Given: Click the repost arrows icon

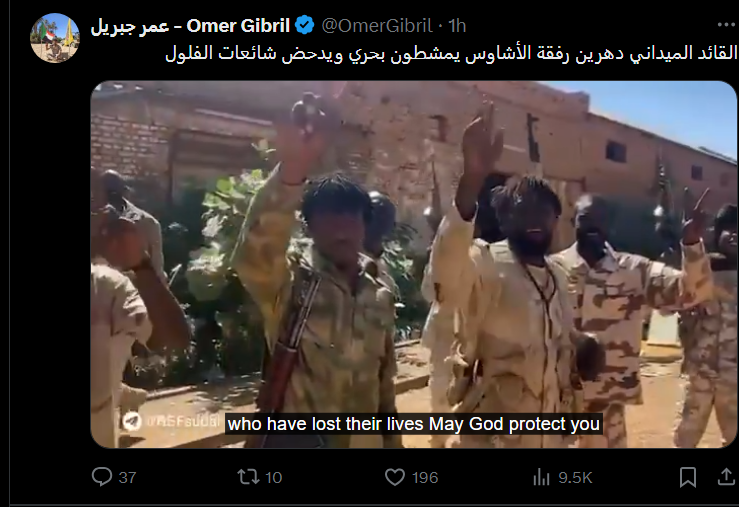Looking at the screenshot, I should coord(248,477).
